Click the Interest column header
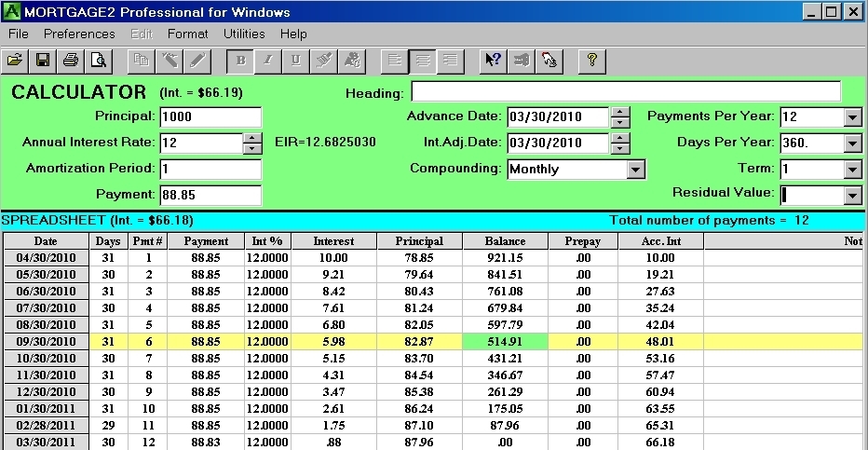Viewport: 868px width, 450px height. click(333, 241)
